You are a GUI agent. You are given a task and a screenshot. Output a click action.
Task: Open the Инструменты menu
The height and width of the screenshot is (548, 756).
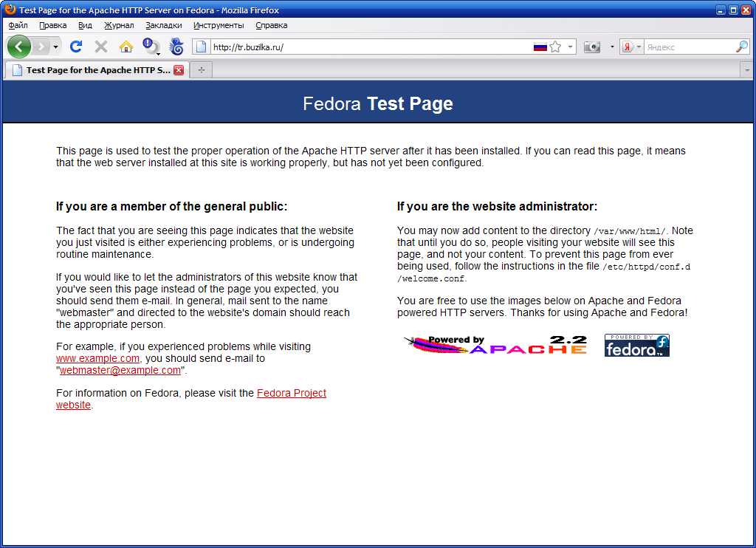219,25
